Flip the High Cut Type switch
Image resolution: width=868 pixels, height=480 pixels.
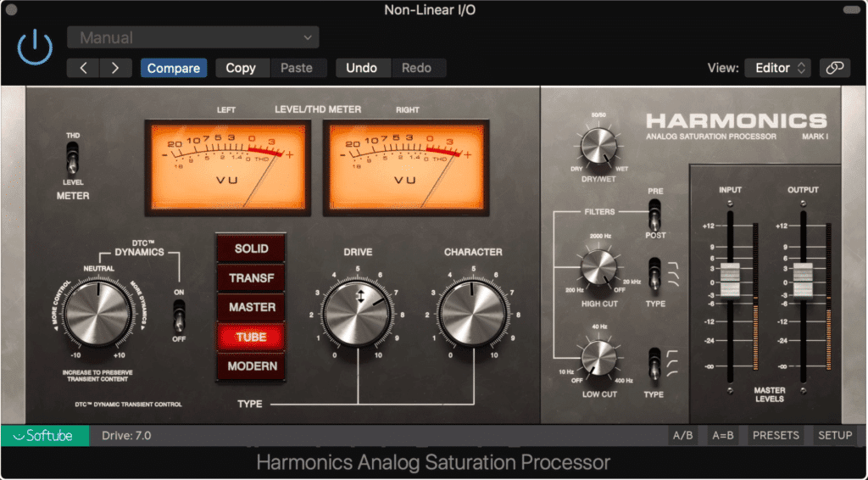point(655,275)
